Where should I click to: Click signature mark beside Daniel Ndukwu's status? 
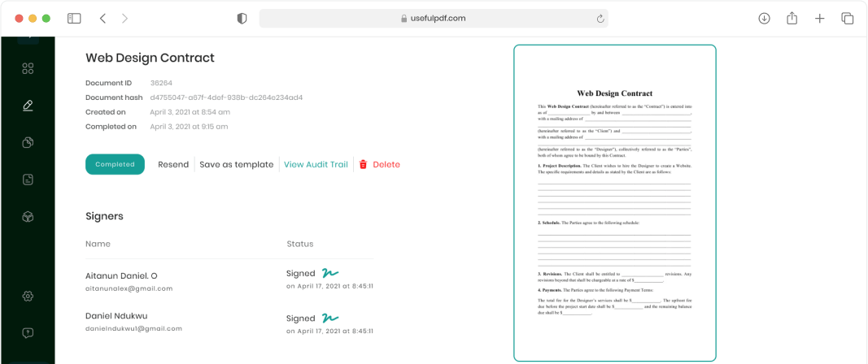[330, 318]
